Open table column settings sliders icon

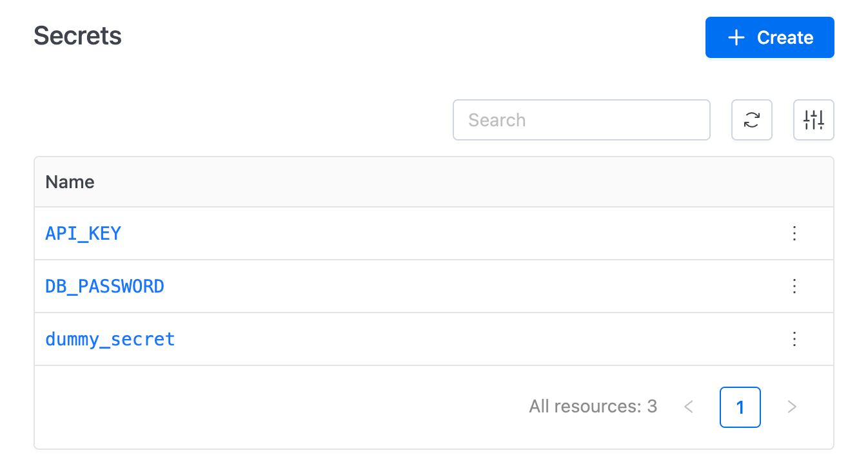point(813,120)
